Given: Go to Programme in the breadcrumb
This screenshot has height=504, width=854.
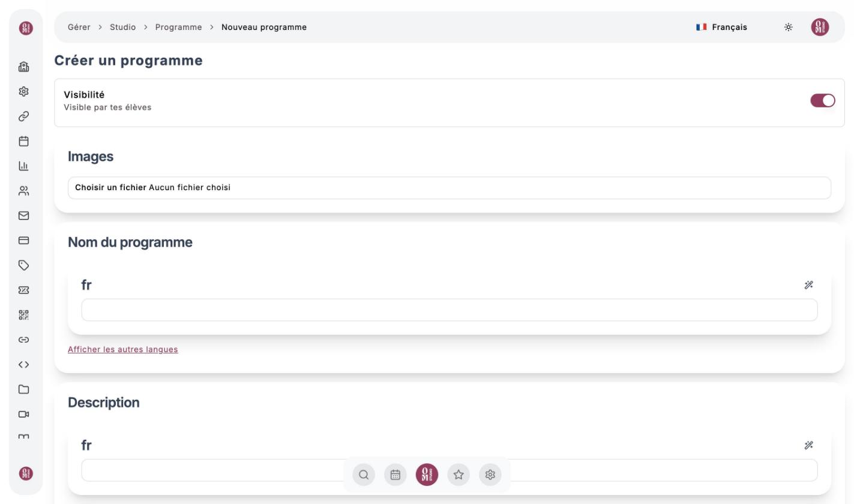Looking at the screenshot, I should pos(179,27).
